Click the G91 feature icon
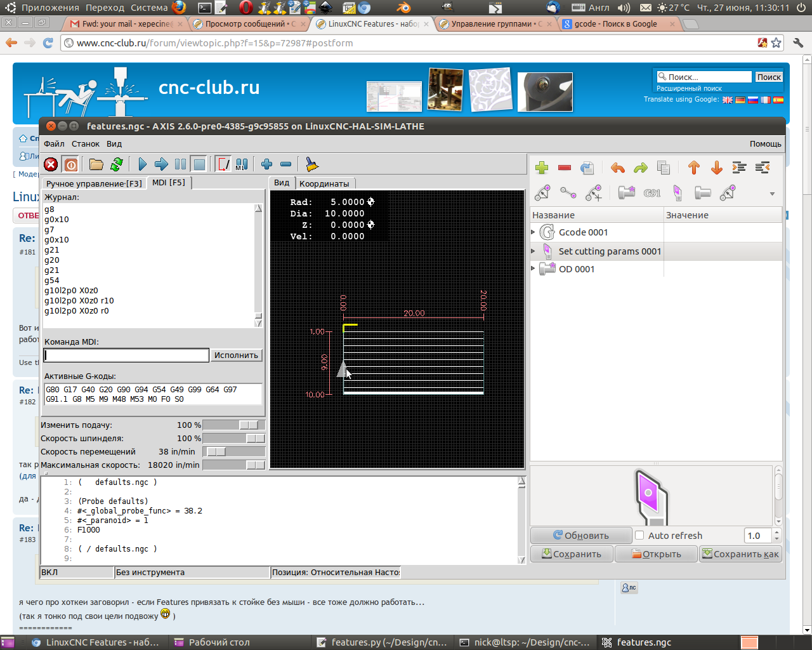 (652, 193)
